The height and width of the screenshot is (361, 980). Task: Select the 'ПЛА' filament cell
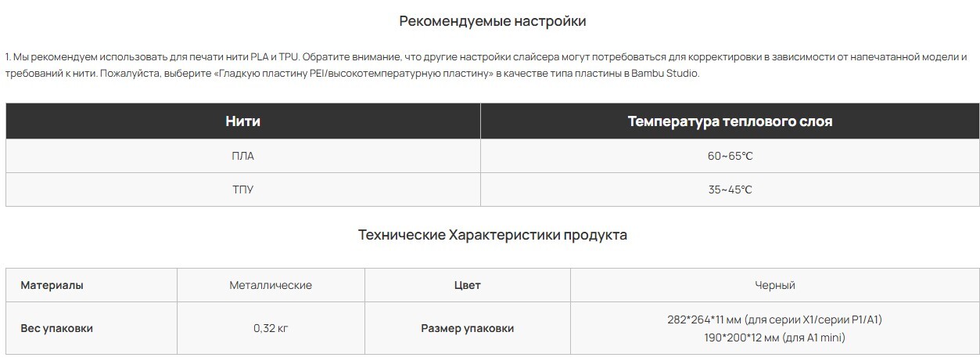[243, 156]
